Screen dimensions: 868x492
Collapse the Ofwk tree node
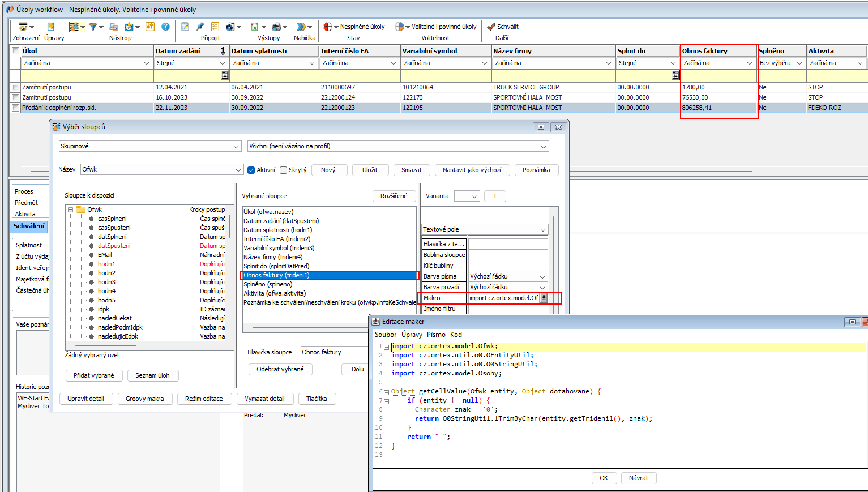tap(71, 209)
